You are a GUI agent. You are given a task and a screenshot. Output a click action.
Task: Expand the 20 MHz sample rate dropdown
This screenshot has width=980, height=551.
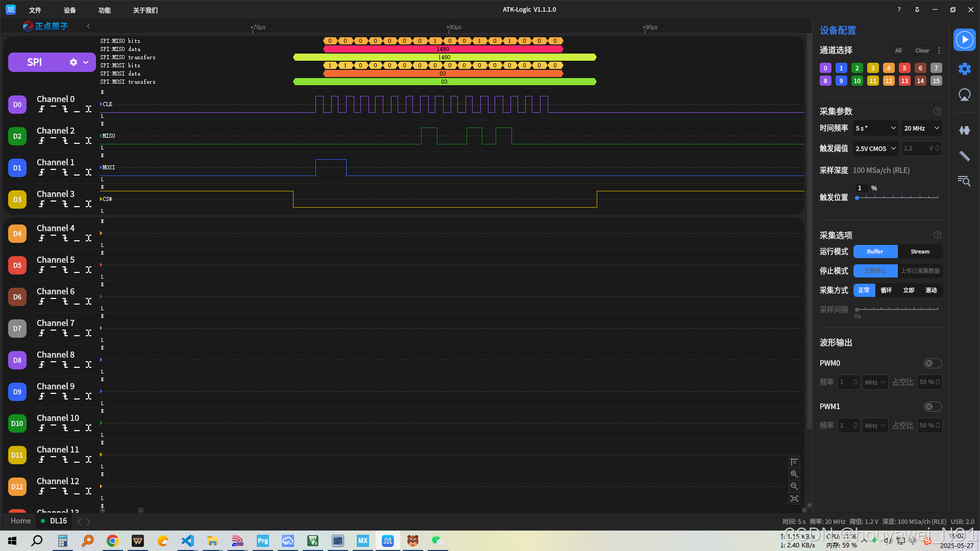coord(921,128)
